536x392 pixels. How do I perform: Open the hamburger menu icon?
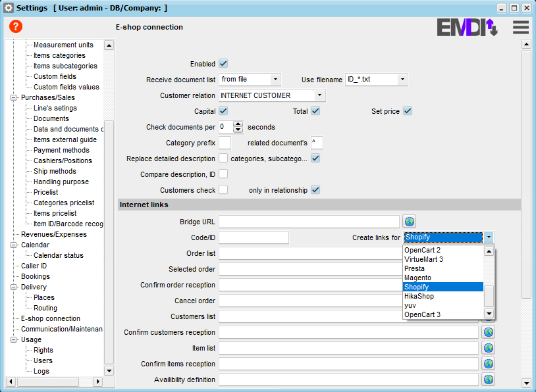521,28
